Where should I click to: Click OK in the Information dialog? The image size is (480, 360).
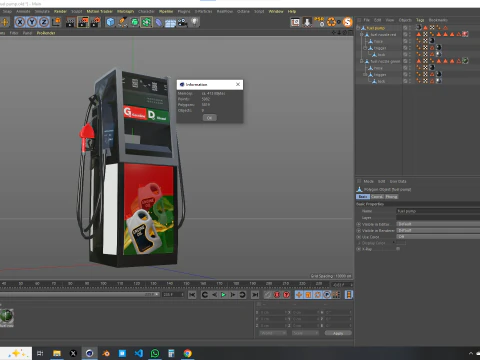click(210, 118)
